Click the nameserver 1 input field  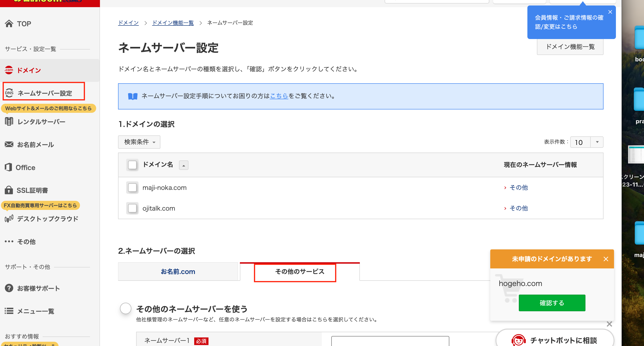point(390,341)
